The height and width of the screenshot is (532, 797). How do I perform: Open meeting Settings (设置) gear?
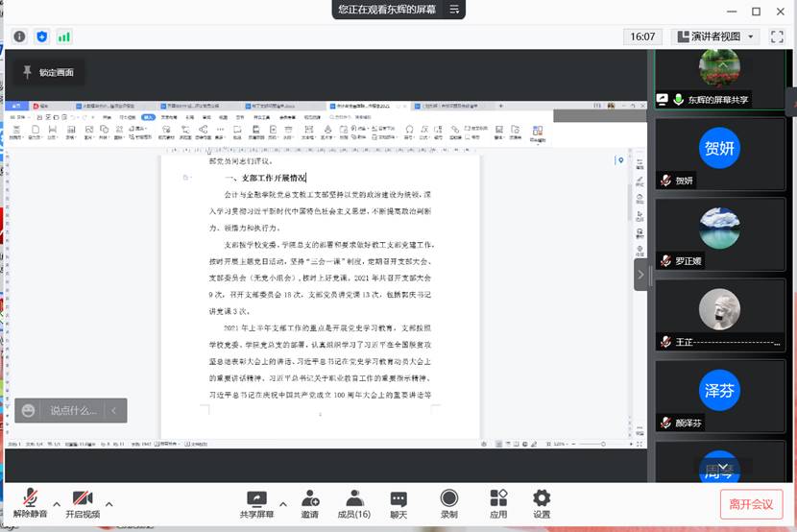point(542,498)
